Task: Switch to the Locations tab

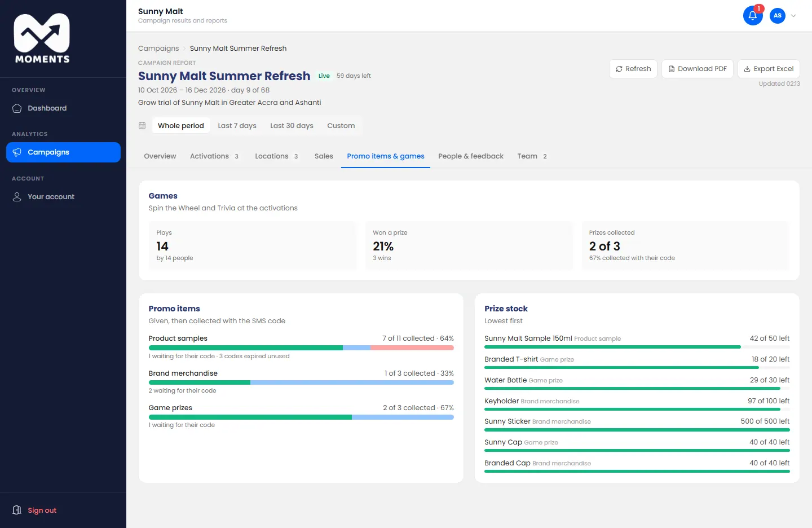Action: 276,156
